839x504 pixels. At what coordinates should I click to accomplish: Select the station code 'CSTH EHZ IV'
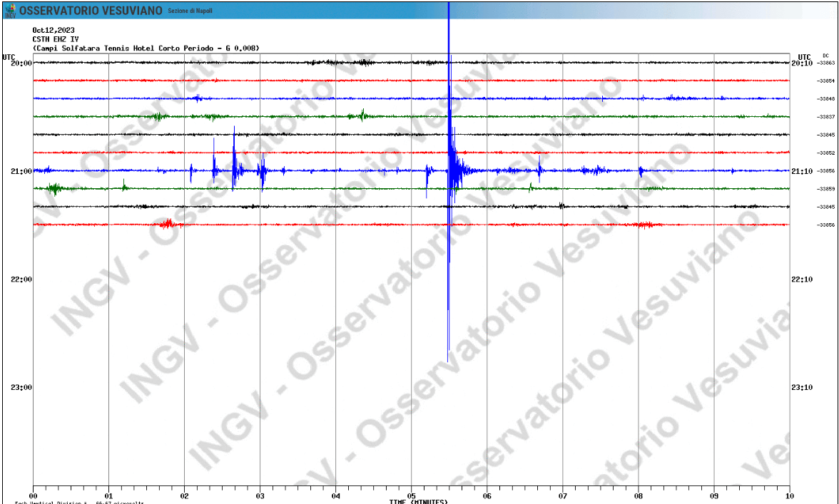pyautogui.click(x=55, y=39)
